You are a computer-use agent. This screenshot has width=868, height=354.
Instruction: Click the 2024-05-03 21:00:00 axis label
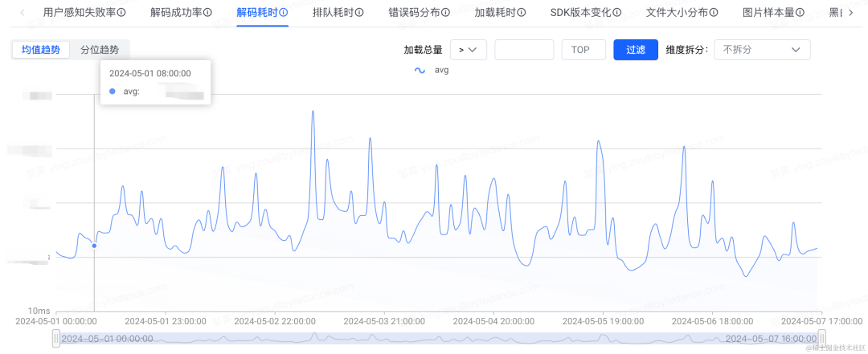pos(384,321)
